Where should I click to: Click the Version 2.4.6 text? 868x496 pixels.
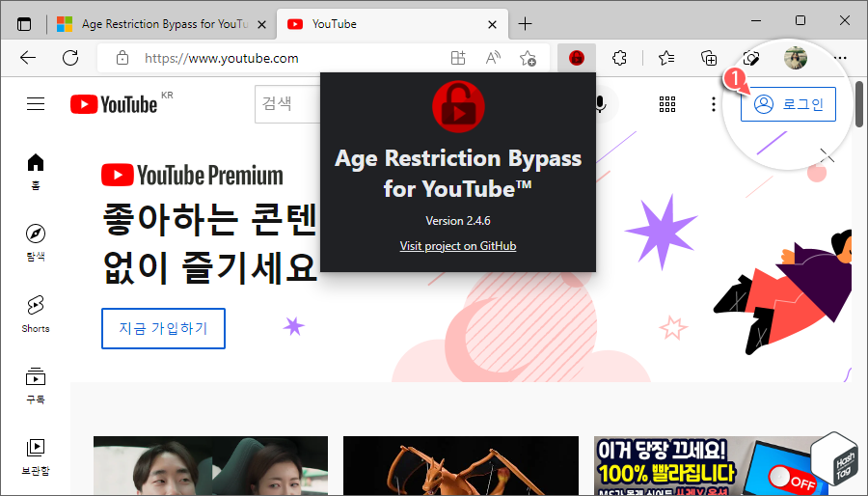[458, 220]
